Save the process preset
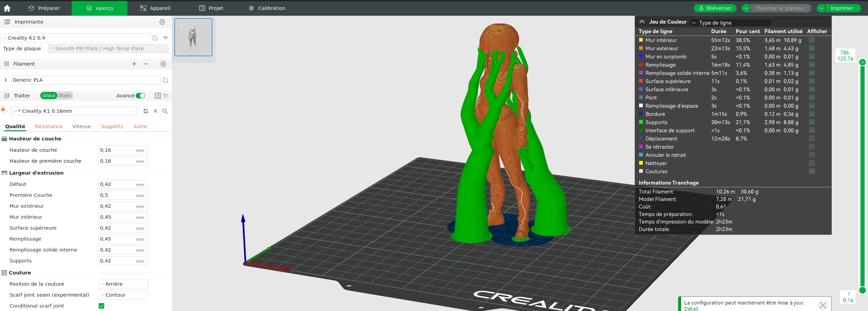 click(x=146, y=111)
